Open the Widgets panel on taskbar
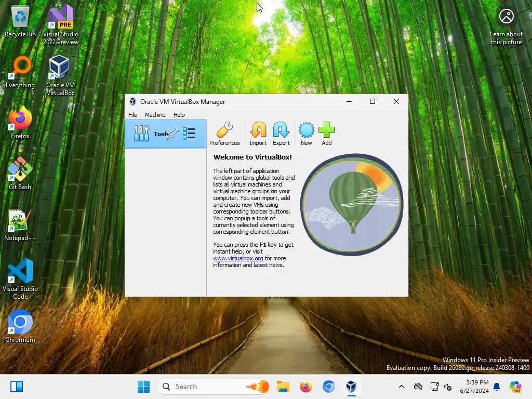This screenshot has height=399, width=532. coord(17,387)
